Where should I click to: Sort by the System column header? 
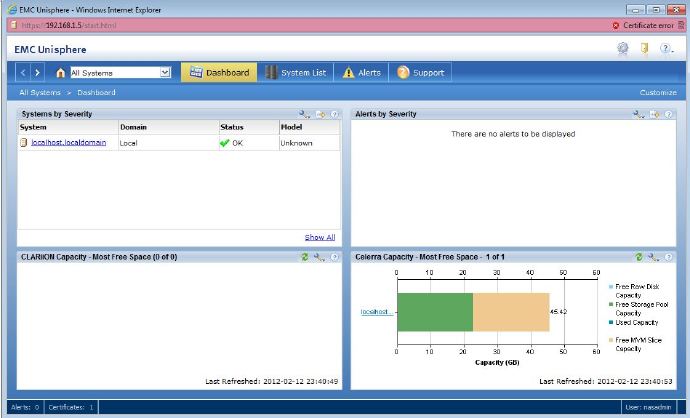click(x=68, y=127)
